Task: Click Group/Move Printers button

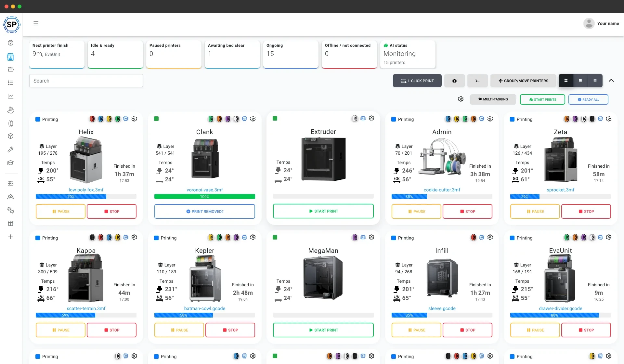Action: coord(523,81)
